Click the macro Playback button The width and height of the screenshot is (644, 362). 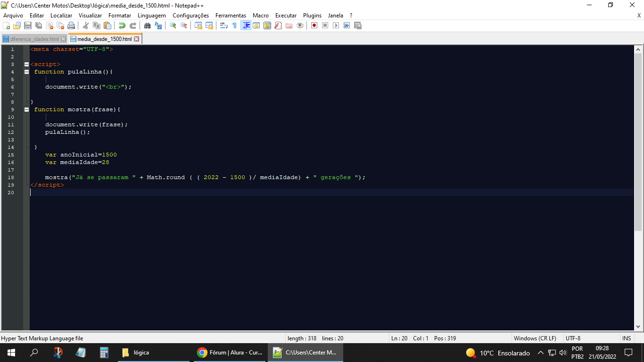coord(336,25)
